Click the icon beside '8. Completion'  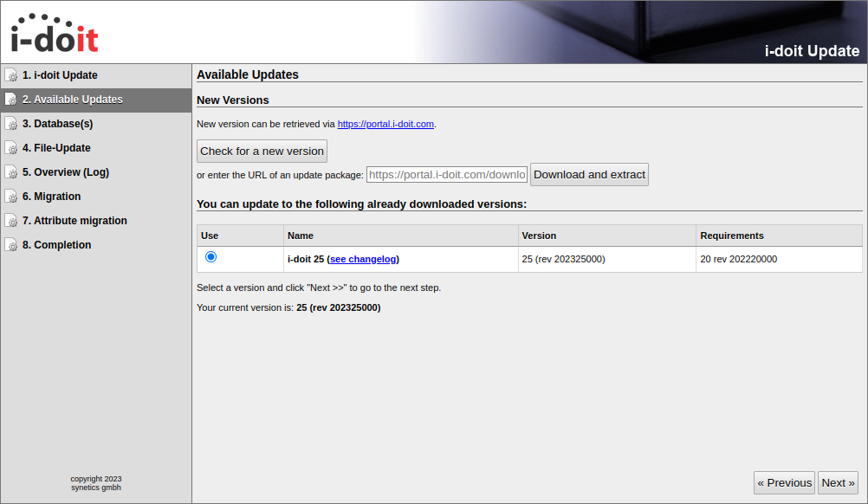point(11,245)
